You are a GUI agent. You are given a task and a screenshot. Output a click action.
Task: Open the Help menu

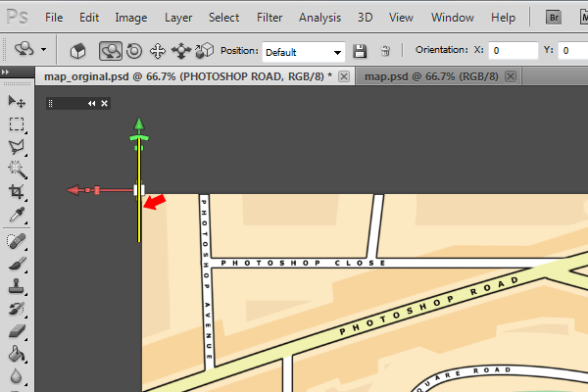point(504,18)
